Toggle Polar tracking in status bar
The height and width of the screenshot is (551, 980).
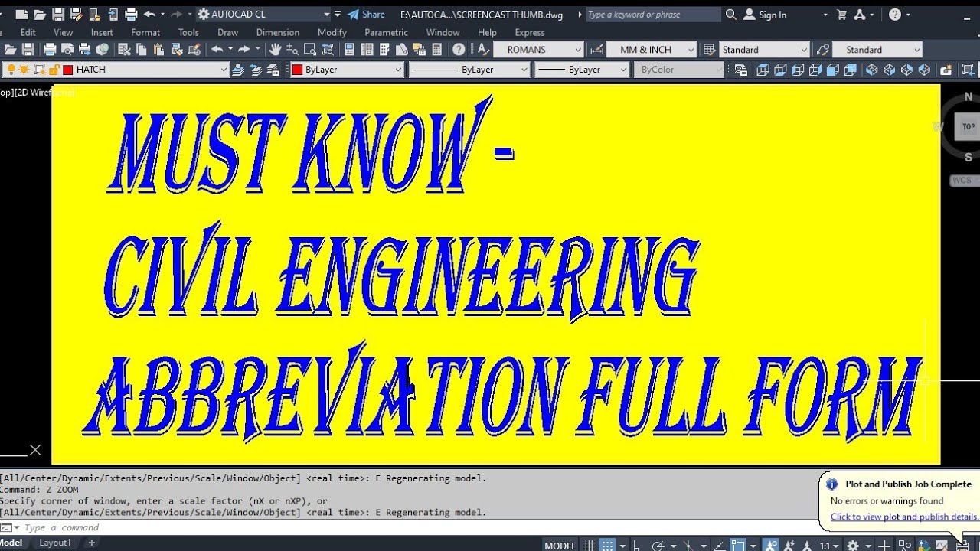click(x=658, y=546)
